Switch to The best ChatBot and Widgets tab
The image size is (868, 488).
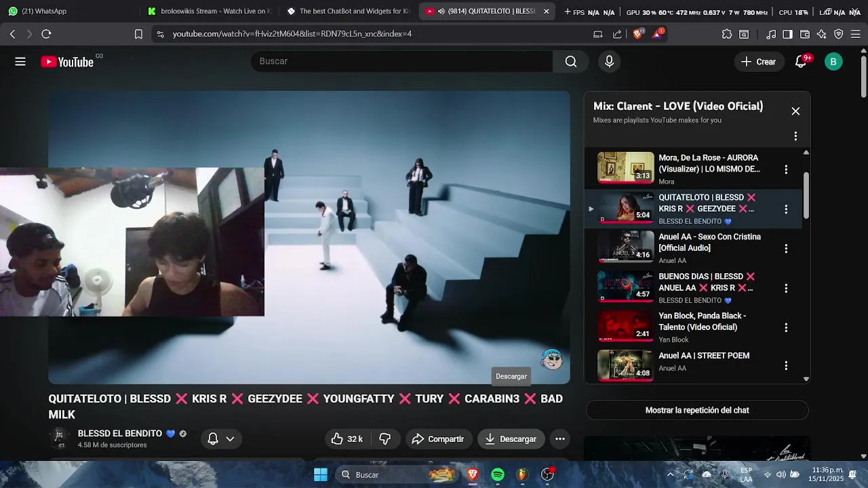(x=348, y=12)
